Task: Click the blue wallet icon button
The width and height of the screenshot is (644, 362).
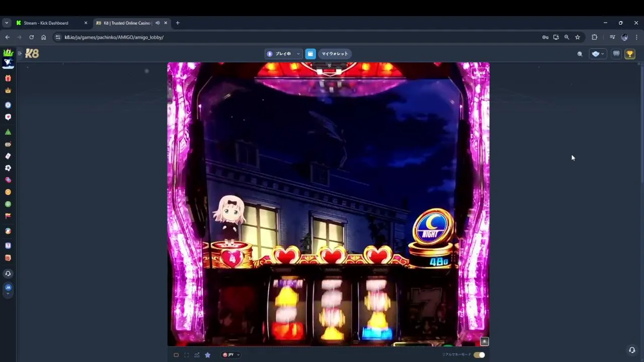Action: pyautogui.click(x=310, y=54)
